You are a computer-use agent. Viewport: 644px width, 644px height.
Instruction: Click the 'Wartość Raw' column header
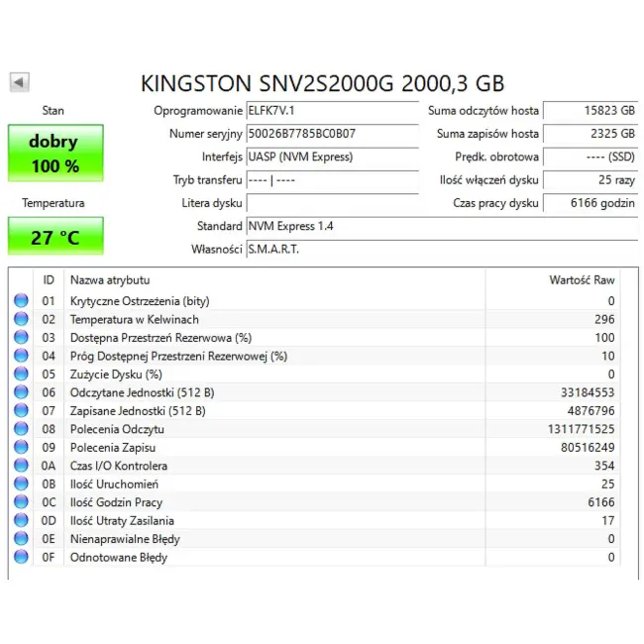pos(553,280)
